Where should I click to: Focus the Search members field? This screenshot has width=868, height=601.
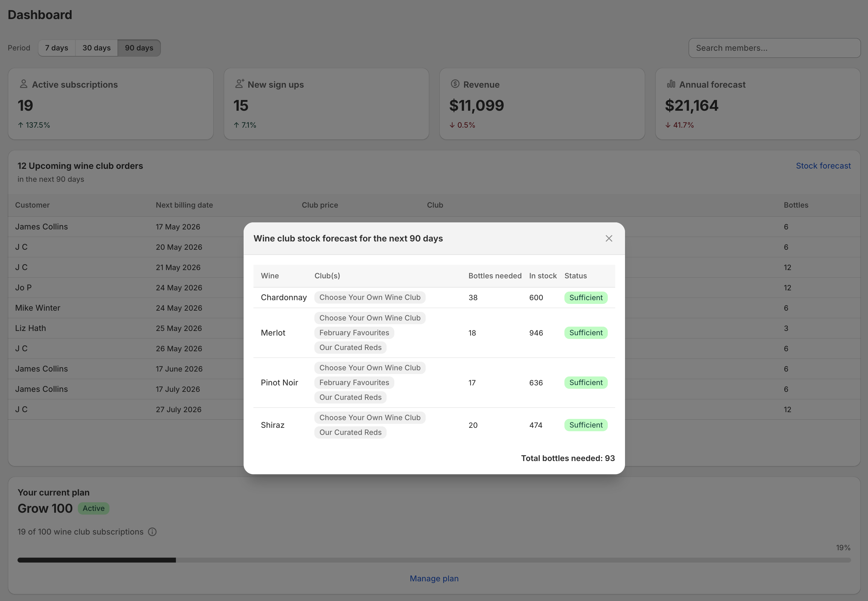tap(774, 48)
